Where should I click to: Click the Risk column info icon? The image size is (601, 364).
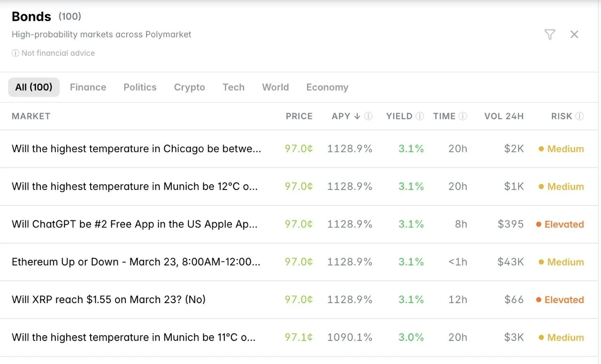click(x=580, y=116)
